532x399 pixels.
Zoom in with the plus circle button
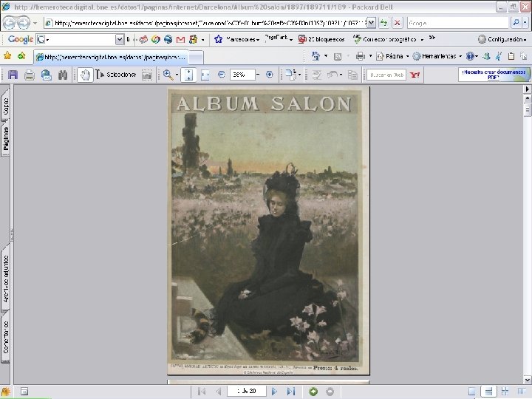[x=270, y=75]
